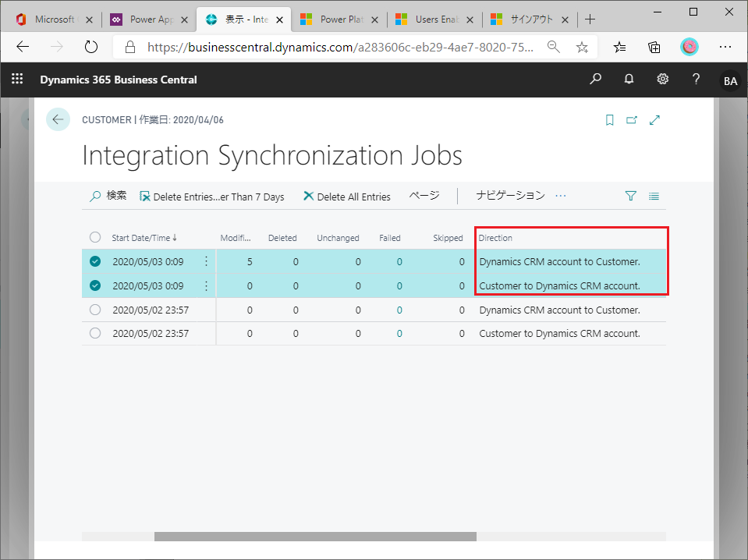The height and width of the screenshot is (560, 748).
Task: Click the Deleted column header
Action: (x=282, y=238)
